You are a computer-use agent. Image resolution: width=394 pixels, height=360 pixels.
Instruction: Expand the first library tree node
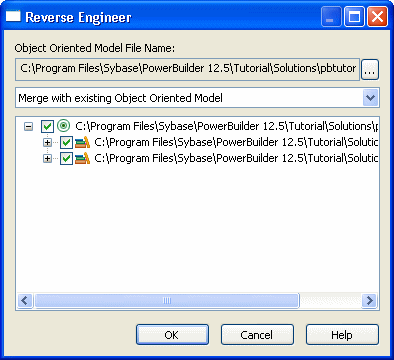pos(47,142)
